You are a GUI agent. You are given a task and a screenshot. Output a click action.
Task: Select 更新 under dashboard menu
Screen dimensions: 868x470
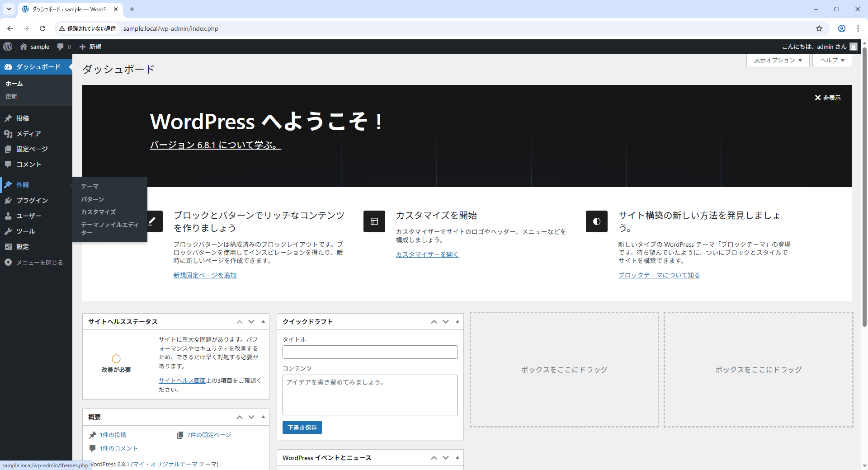coord(11,96)
